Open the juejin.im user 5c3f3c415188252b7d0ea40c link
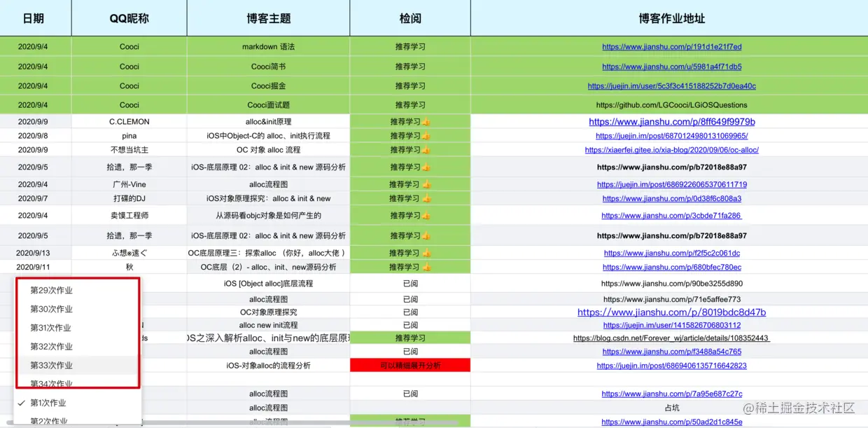868x428 pixels. [671, 86]
